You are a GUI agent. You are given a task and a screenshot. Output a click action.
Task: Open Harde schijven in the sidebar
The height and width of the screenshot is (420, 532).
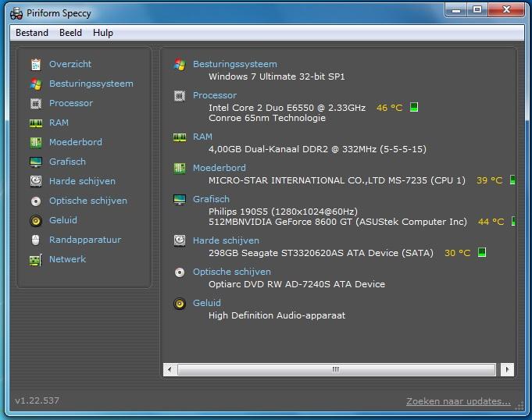(83, 181)
